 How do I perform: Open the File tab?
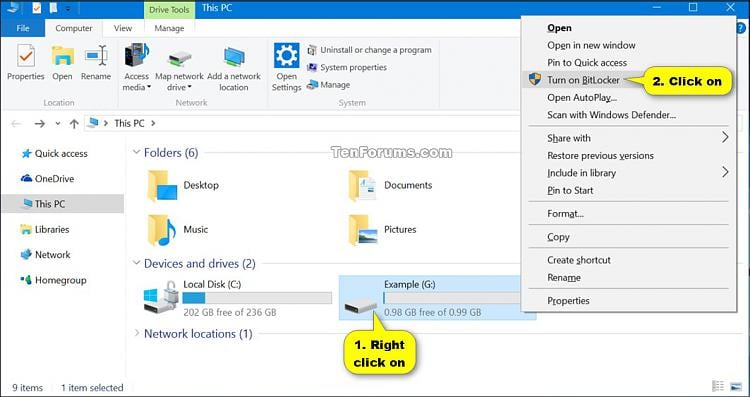coord(22,28)
